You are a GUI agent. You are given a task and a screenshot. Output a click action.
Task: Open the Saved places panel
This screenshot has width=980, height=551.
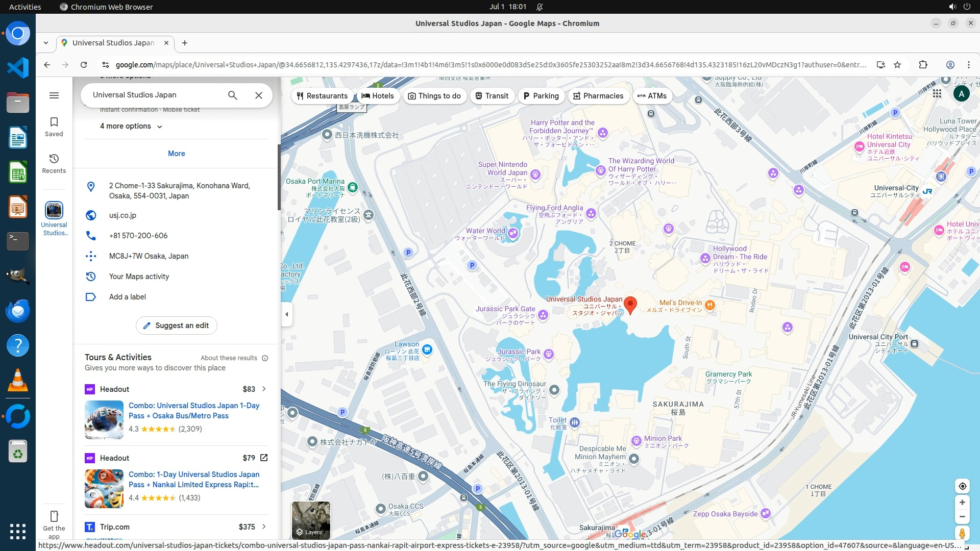coord(54,127)
